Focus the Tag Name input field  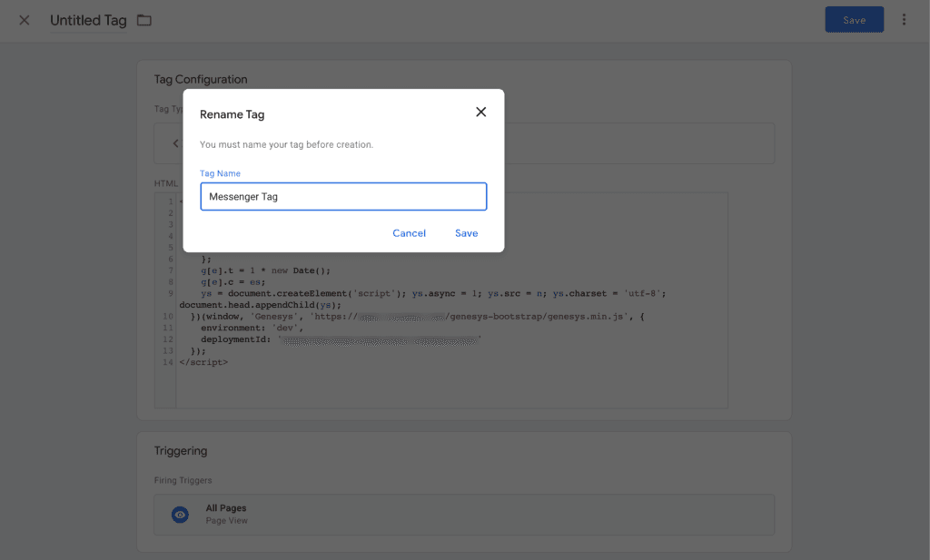(x=343, y=196)
